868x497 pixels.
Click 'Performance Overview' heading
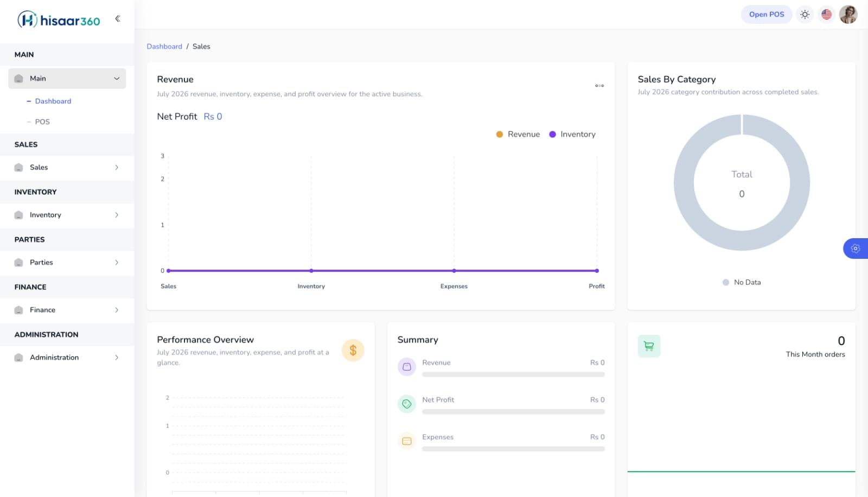[x=205, y=340]
